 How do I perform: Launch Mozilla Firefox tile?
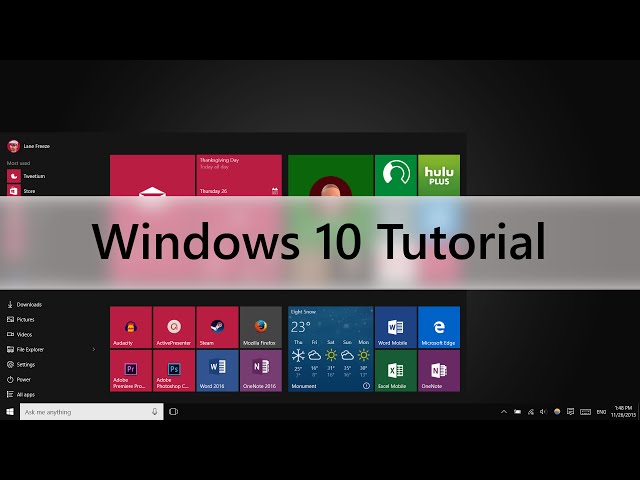(x=261, y=327)
